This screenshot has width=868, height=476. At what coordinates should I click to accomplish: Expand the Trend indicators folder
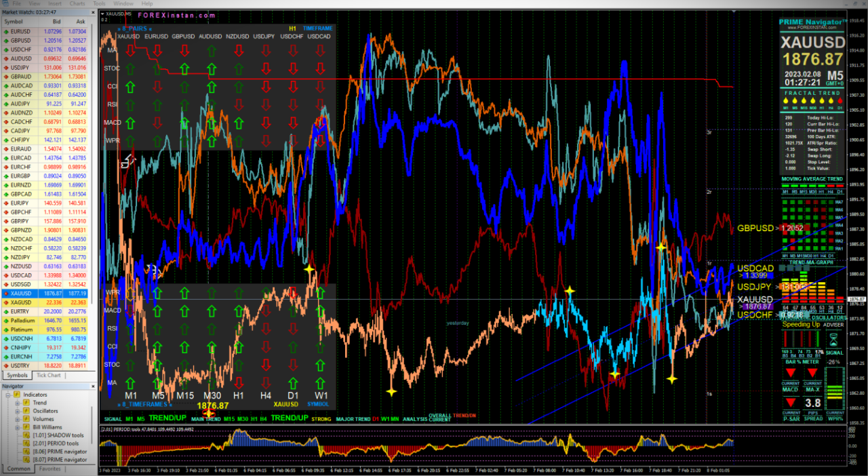pyautogui.click(x=17, y=402)
